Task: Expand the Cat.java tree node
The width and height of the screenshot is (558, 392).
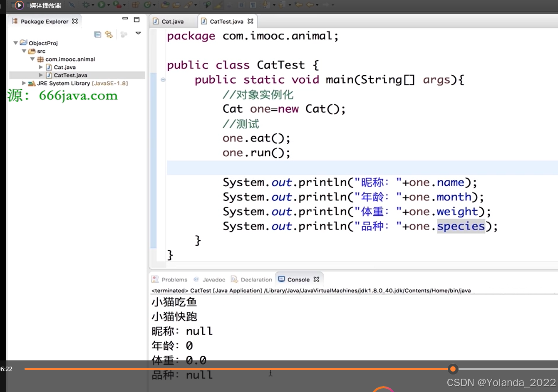Action: pyautogui.click(x=41, y=67)
